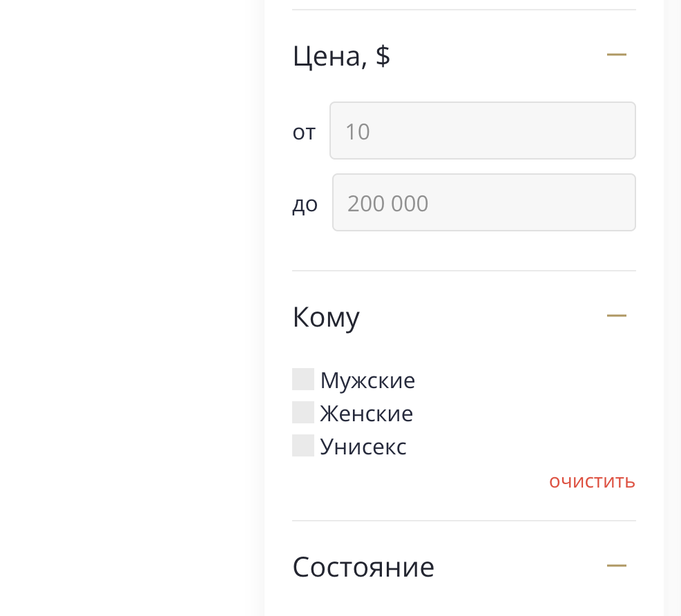Screen dimensions: 681x616
Task: Enable the Женские checkbox box
Action: coord(303,412)
